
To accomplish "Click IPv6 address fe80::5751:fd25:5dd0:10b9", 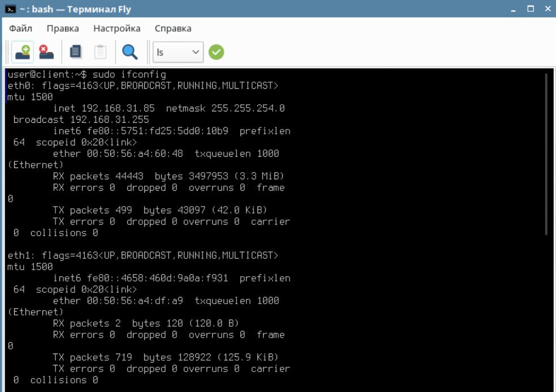I will pos(158,131).
